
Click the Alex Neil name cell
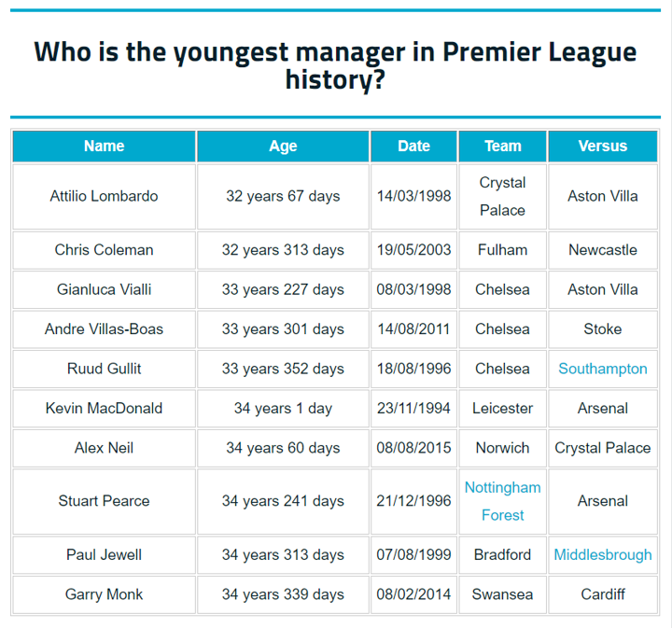(104, 448)
